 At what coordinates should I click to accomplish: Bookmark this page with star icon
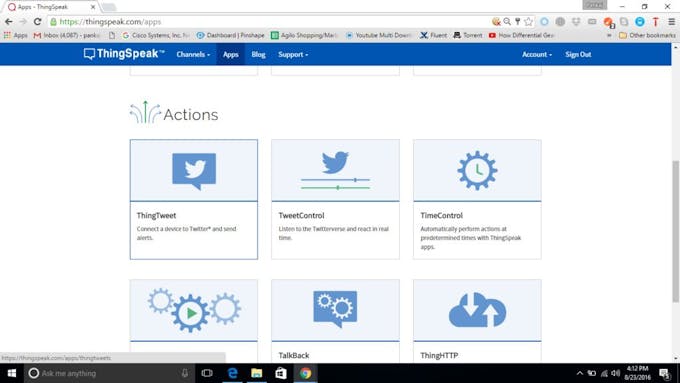(528, 22)
